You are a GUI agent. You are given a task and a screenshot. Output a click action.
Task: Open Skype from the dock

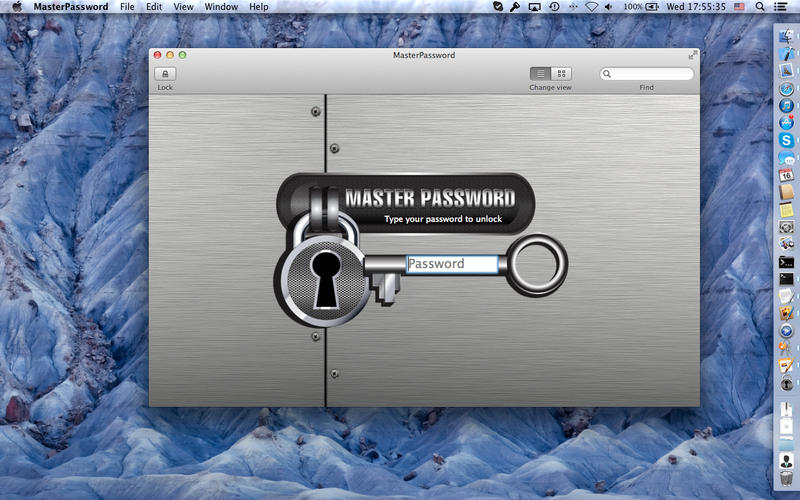[787, 140]
